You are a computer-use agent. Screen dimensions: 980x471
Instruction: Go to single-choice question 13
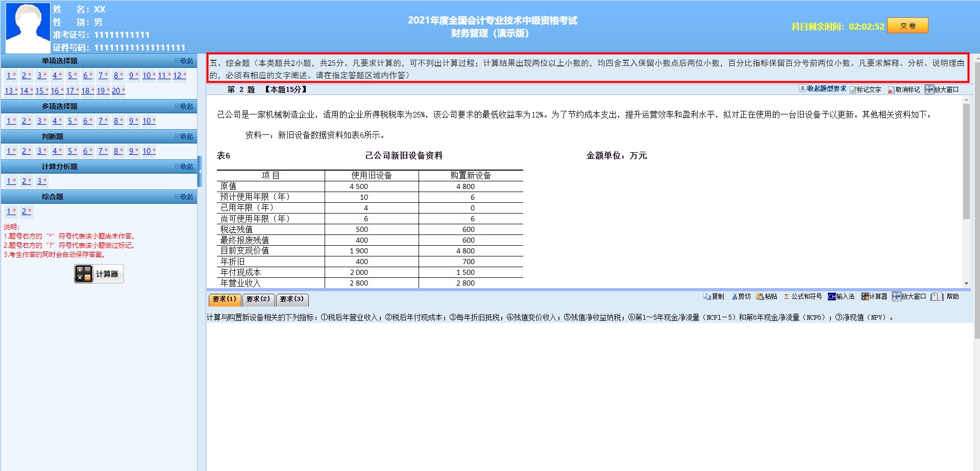pos(11,91)
